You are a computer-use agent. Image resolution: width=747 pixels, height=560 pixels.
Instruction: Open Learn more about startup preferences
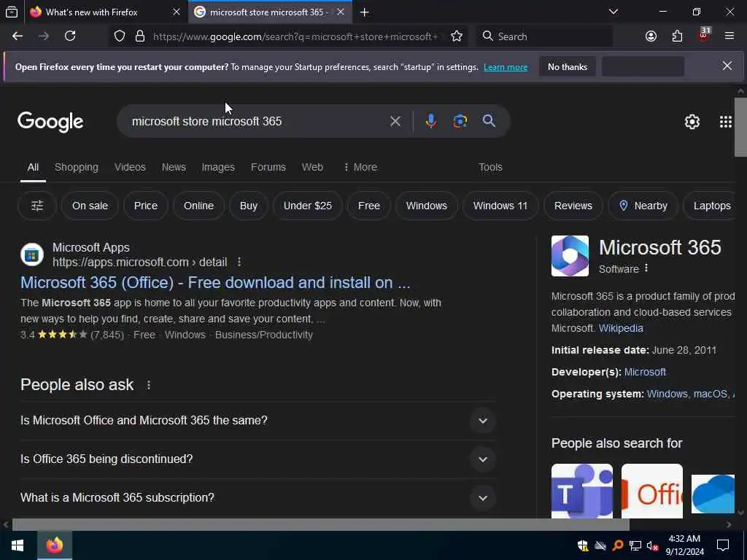click(506, 67)
